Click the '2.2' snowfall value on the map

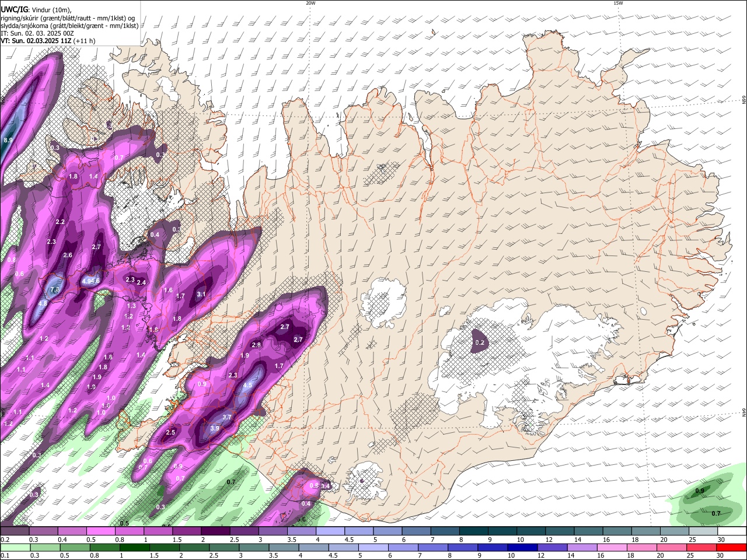point(60,222)
